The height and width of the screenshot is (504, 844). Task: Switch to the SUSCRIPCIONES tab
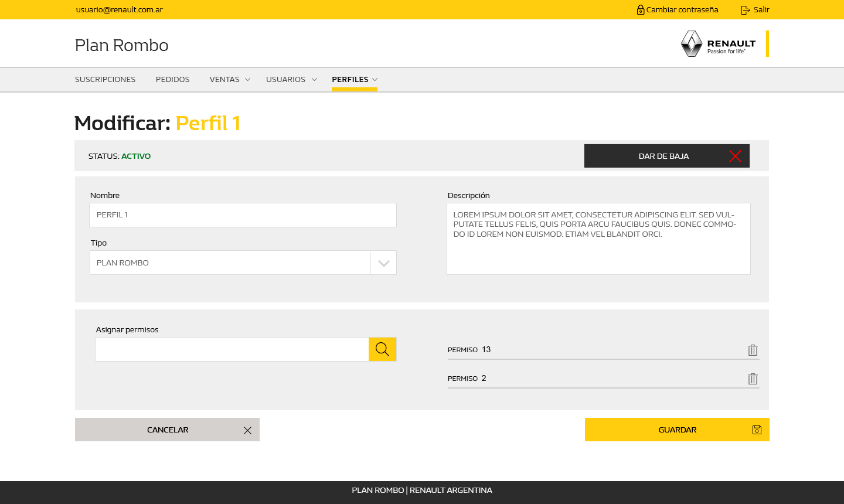click(x=105, y=79)
